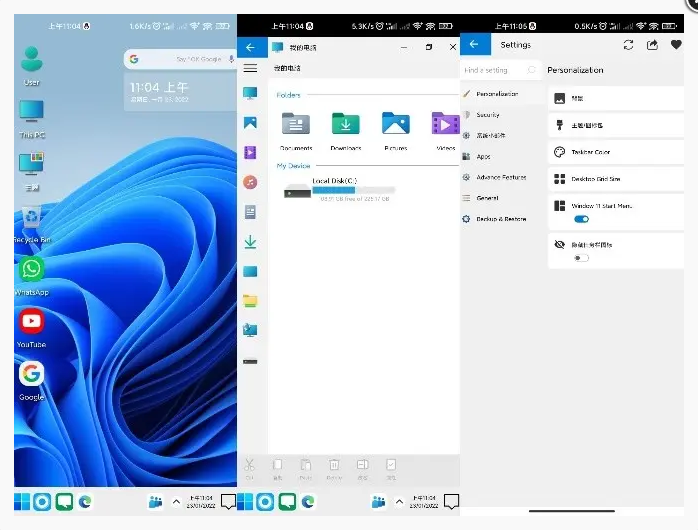
Task: Open the Recycle Bin icon
Action: click(32, 218)
